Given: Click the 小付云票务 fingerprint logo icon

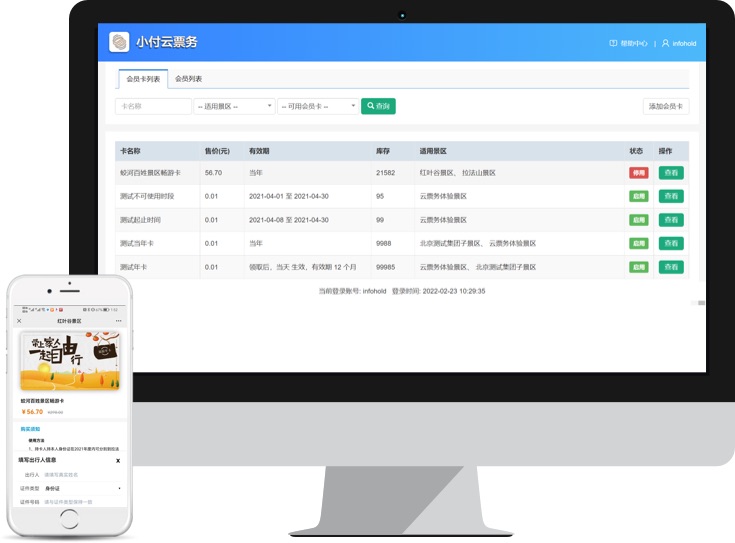Looking at the screenshot, I should (119, 42).
